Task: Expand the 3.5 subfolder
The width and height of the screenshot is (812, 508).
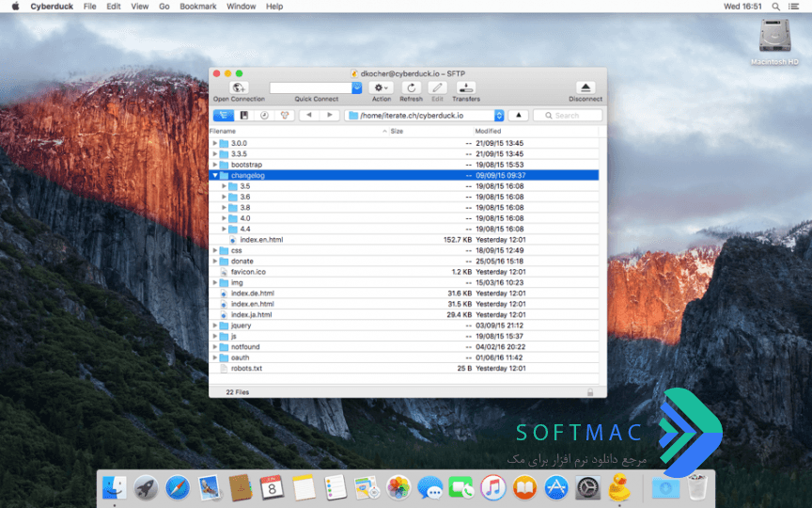Action: [224, 186]
